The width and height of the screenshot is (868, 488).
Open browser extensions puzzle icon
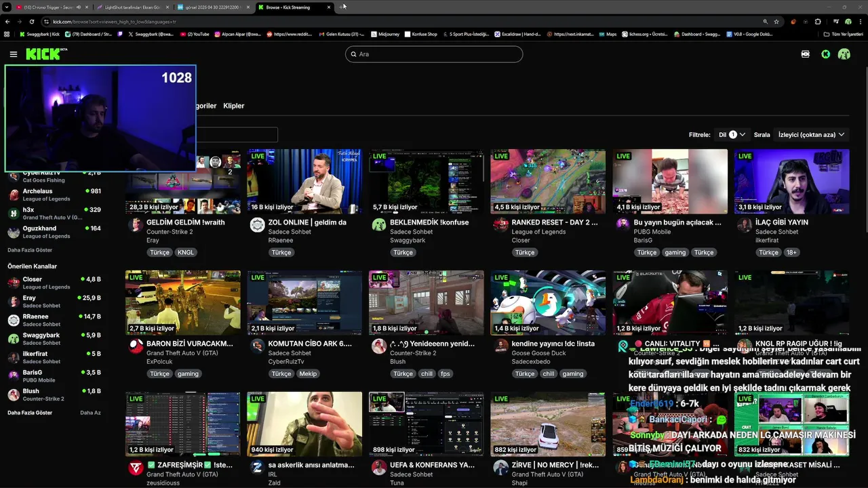(817, 22)
